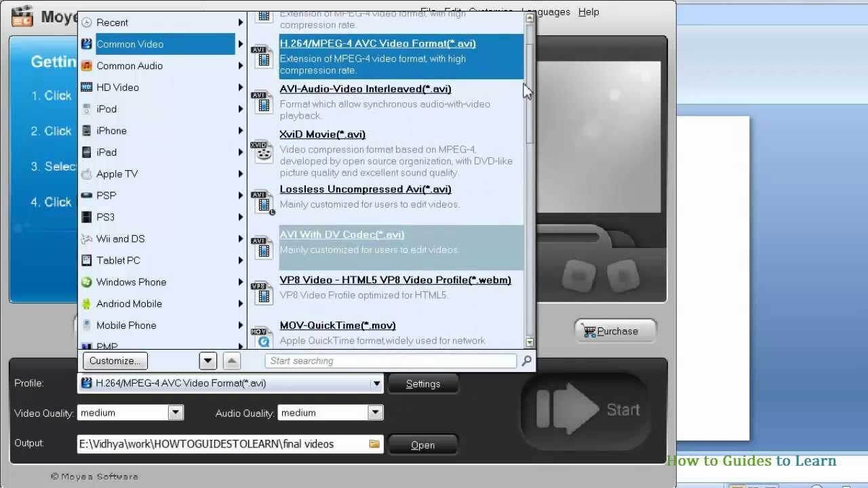Image resolution: width=868 pixels, height=488 pixels.
Task: Click the Wii and DS icon
Action: coord(86,239)
